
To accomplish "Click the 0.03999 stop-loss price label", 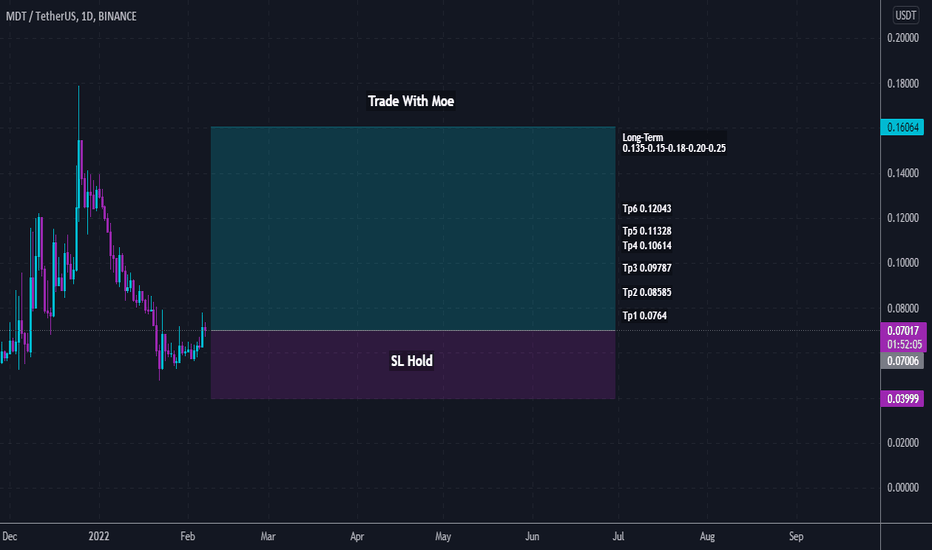I will [x=902, y=398].
